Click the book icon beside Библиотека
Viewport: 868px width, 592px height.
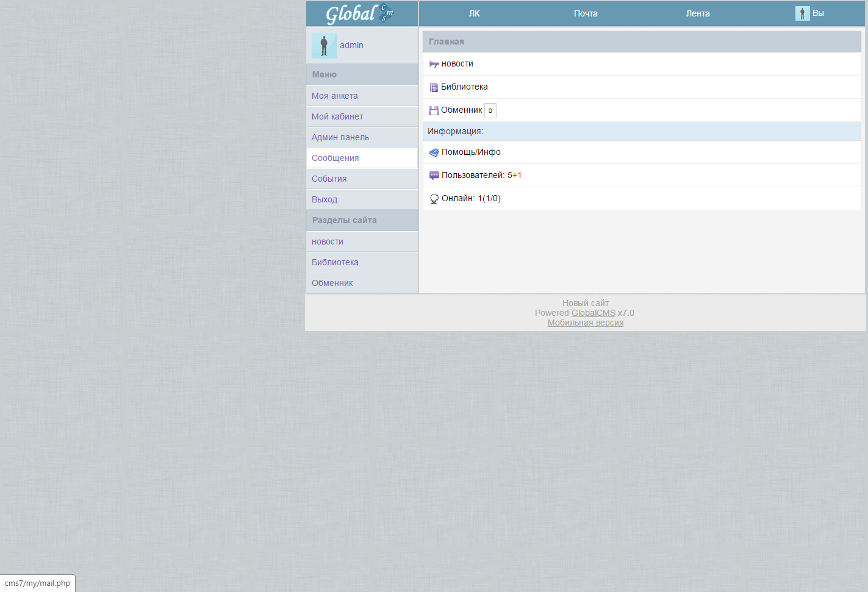point(434,87)
